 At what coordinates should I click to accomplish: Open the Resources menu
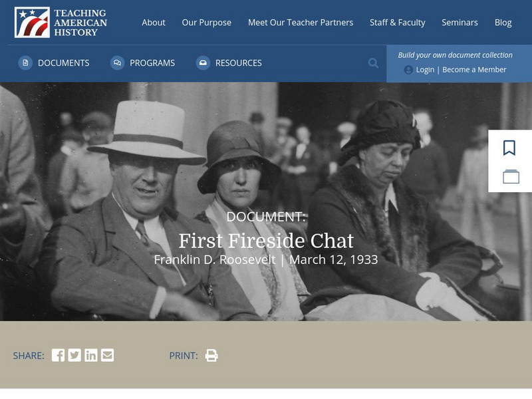229,63
